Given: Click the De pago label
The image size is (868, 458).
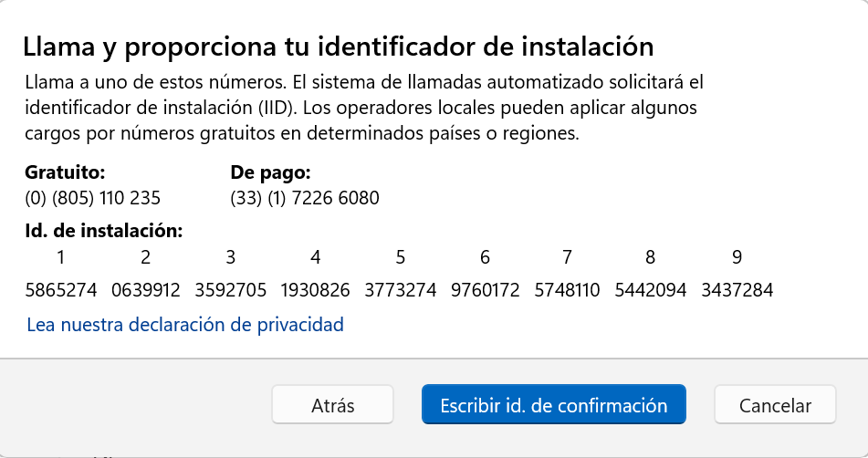Looking at the screenshot, I should [271, 172].
